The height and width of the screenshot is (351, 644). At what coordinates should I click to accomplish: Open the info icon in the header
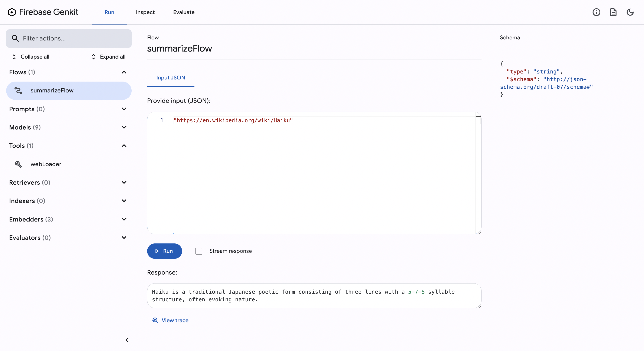click(x=596, y=12)
